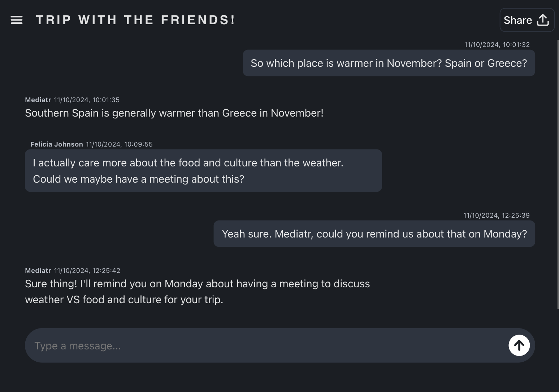This screenshot has width=559, height=392.
Task: Select the 'So which place is warmer' message
Action: (x=389, y=63)
